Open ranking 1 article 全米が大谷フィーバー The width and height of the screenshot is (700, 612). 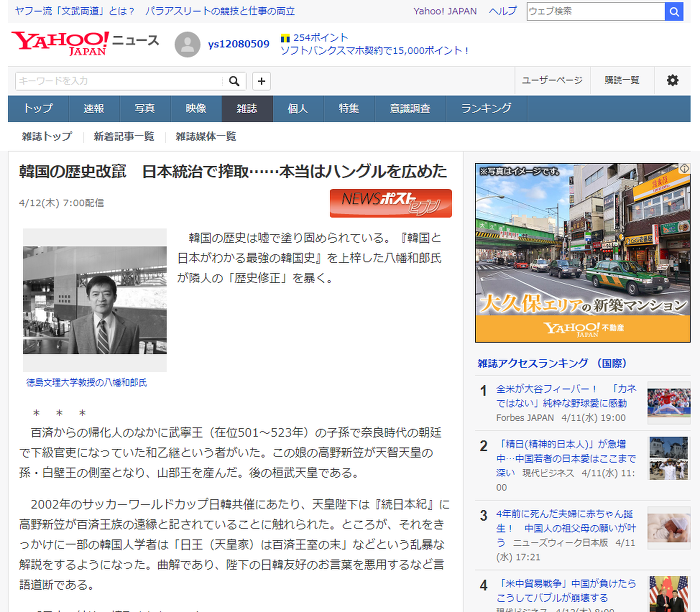566,396
